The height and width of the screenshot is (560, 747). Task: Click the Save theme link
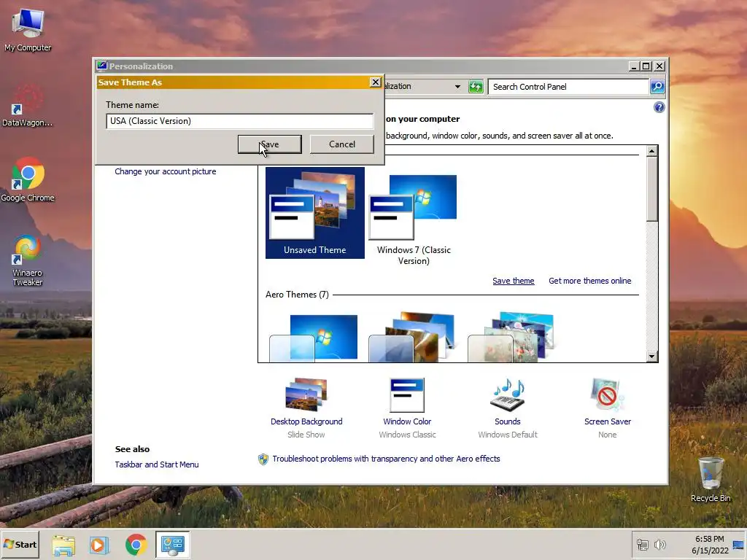[x=513, y=281]
